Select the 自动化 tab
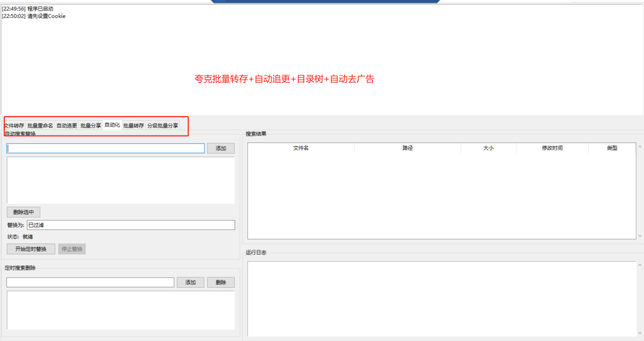644x341 pixels. point(112,125)
